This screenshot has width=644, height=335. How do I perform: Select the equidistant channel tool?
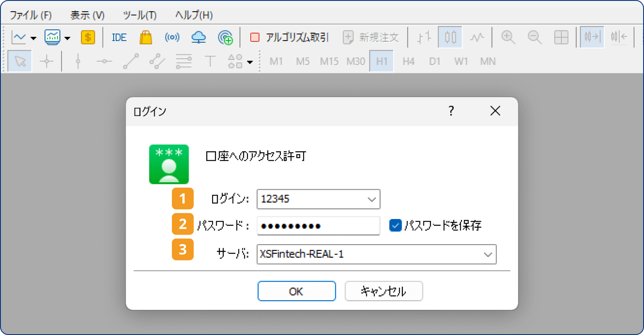pyautogui.click(x=157, y=62)
